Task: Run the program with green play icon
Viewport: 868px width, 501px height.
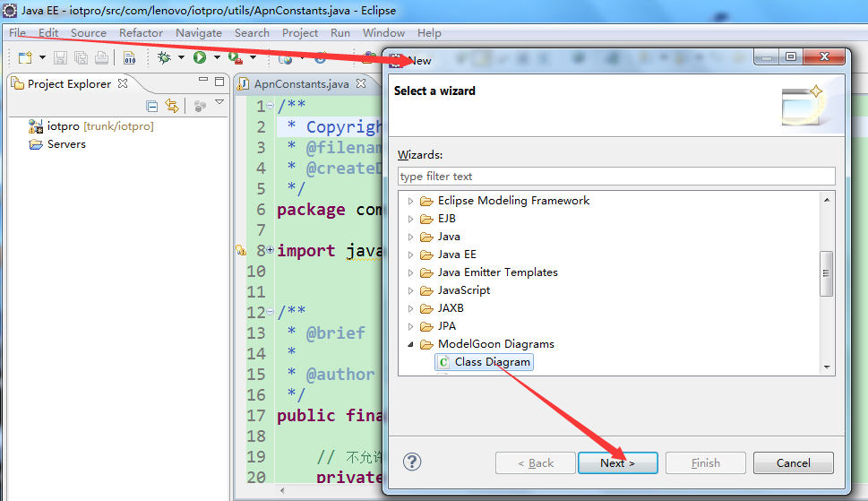Action: (x=199, y=57)
